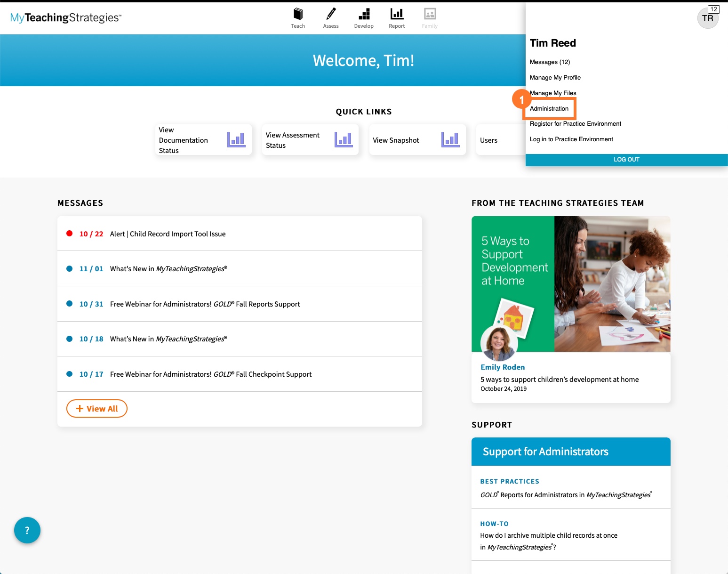Open Administration from the user menu
Image resolution: width=728 pixels, height=574 pixels.
coord(549,109)
